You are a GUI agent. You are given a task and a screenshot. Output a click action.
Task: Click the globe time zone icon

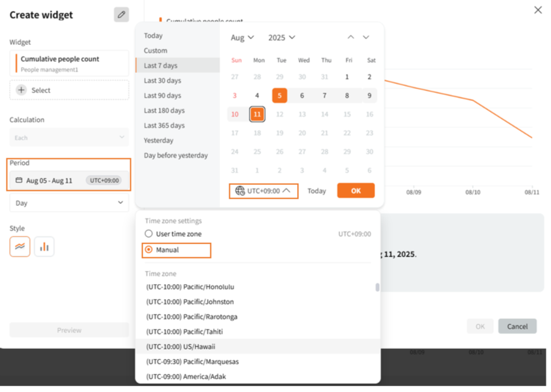tap(240, 191)
